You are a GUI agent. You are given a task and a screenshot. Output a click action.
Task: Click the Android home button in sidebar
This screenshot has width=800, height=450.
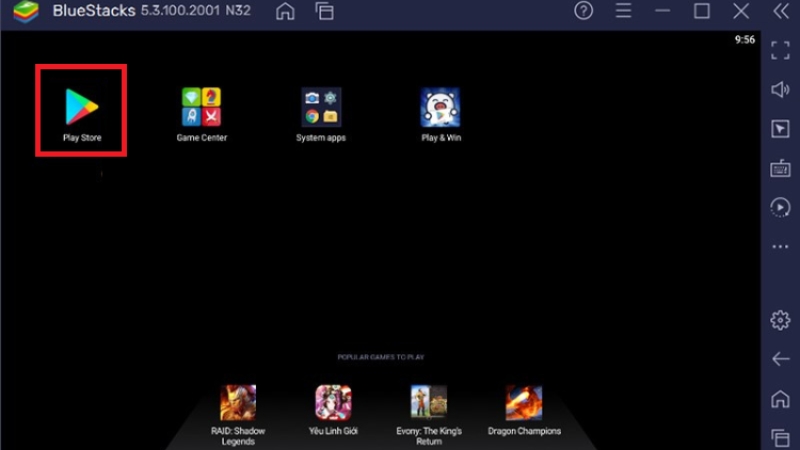click(780, 398)
